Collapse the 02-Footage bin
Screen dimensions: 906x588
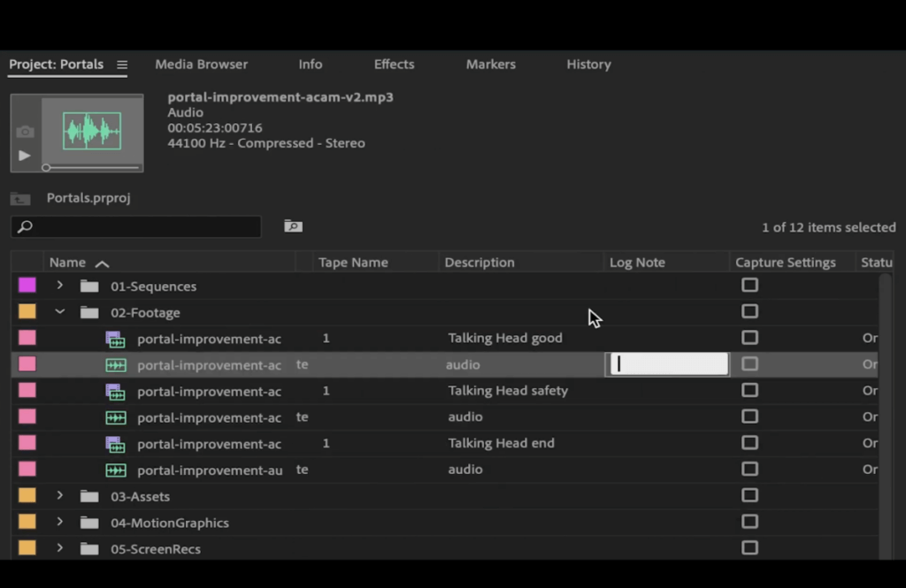[x=59, y=311]
